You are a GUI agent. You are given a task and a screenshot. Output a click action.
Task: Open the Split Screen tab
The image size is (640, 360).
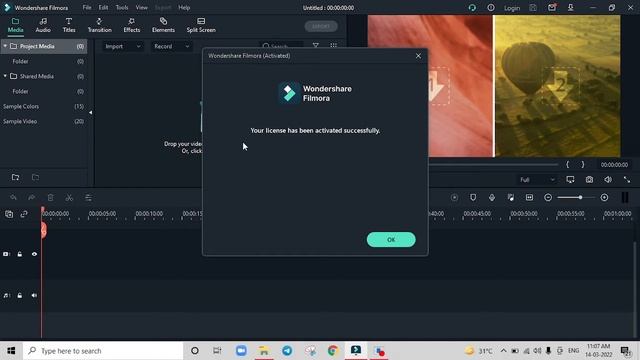point(201,25)
